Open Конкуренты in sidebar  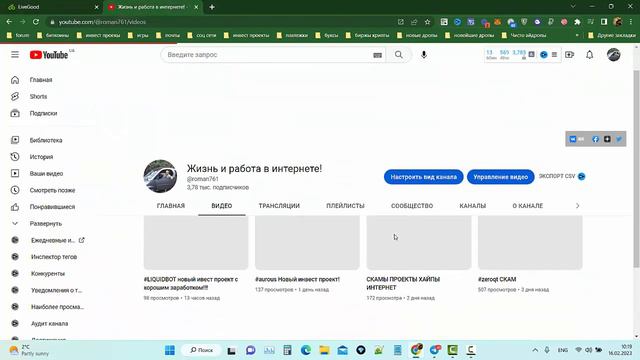point(47,273)
